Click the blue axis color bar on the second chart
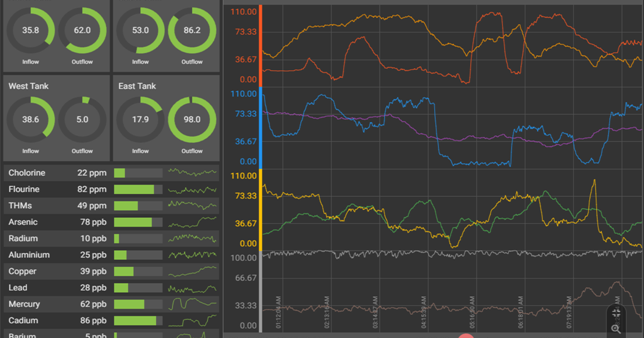Image resolution: width=644 pixels, height=338 pixels. pyautogui.click(x=260, y=129)
